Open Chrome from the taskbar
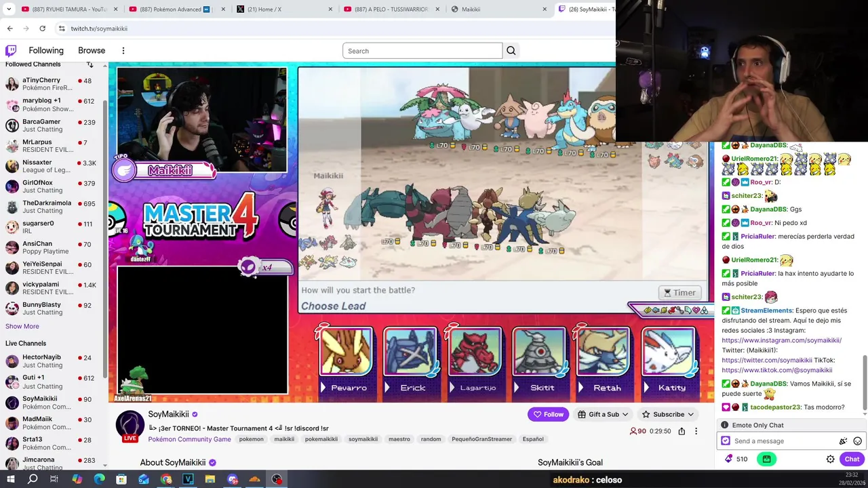 pos(166,479)
